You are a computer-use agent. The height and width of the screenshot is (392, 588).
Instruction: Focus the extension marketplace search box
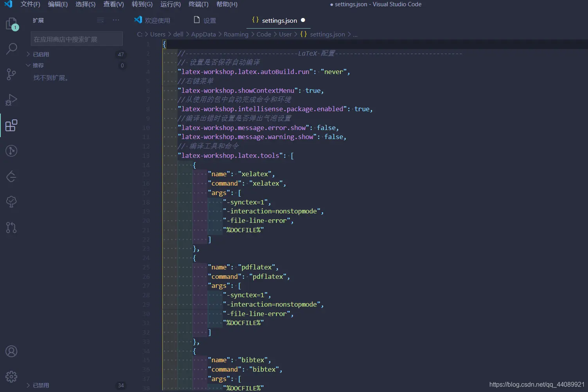[77, 39]
